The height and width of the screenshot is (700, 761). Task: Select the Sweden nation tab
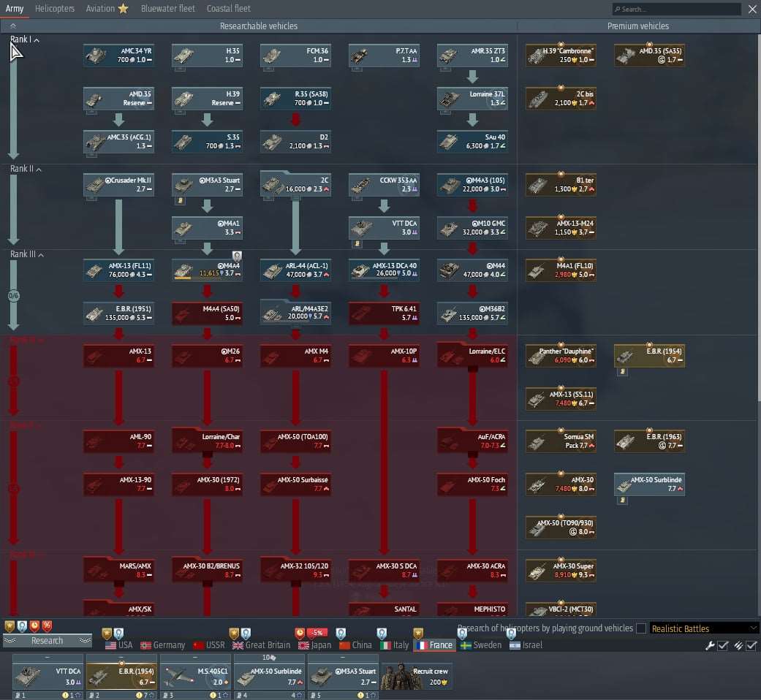[x=481, y=645]
